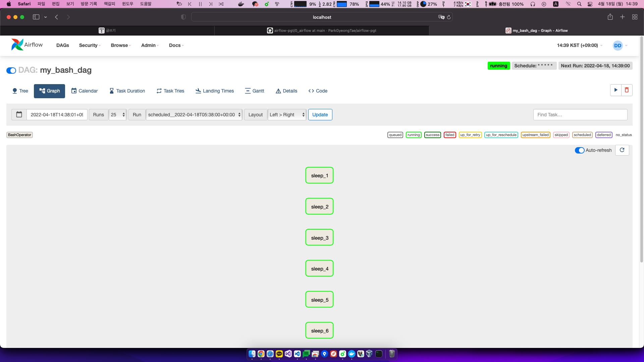Click the Update button
The height and width of the screenshot is (362, 644).
click(320, 115)
